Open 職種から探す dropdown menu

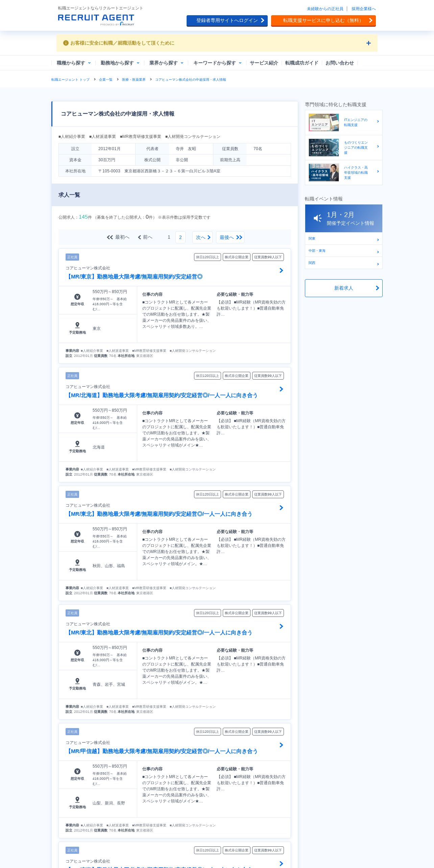[74, 63]
